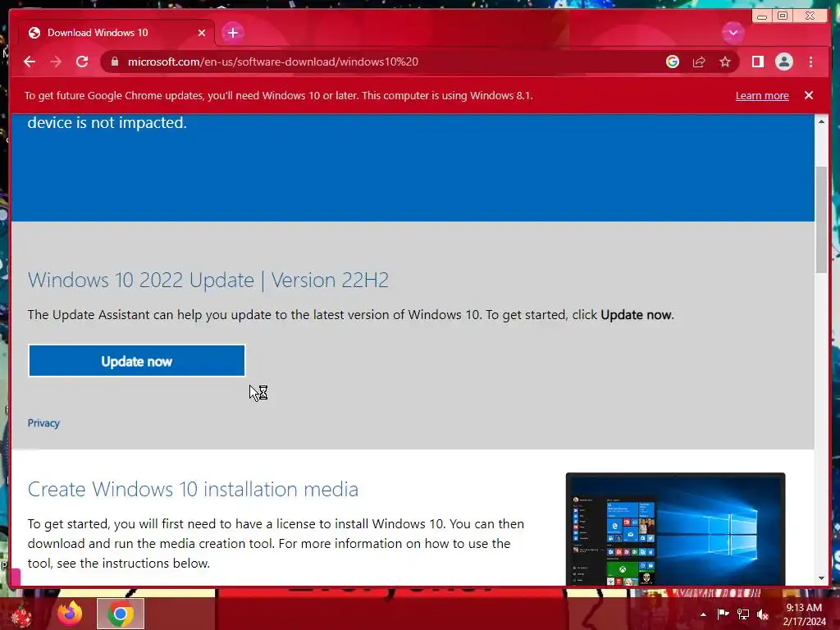
Task: Click the Google icon in address bar
Action: [673, 62]
